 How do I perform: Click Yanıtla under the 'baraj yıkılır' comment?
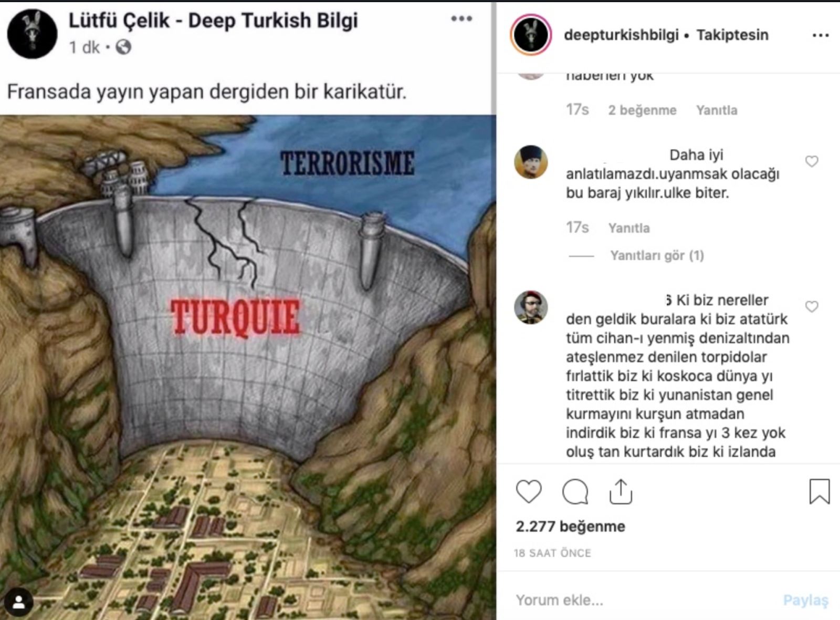point(629,228)
